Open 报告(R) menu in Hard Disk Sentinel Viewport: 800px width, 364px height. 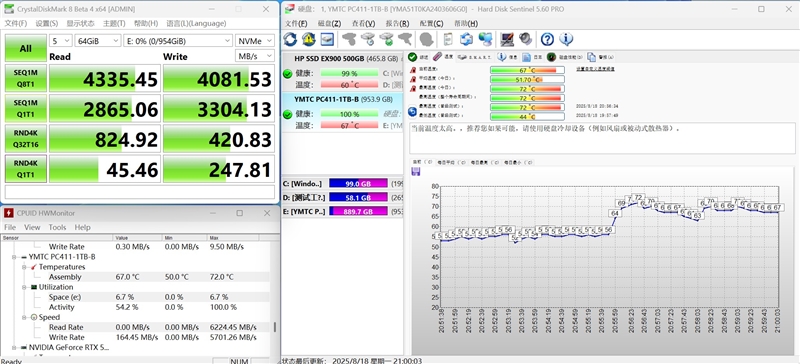click(x=397, y=23)
